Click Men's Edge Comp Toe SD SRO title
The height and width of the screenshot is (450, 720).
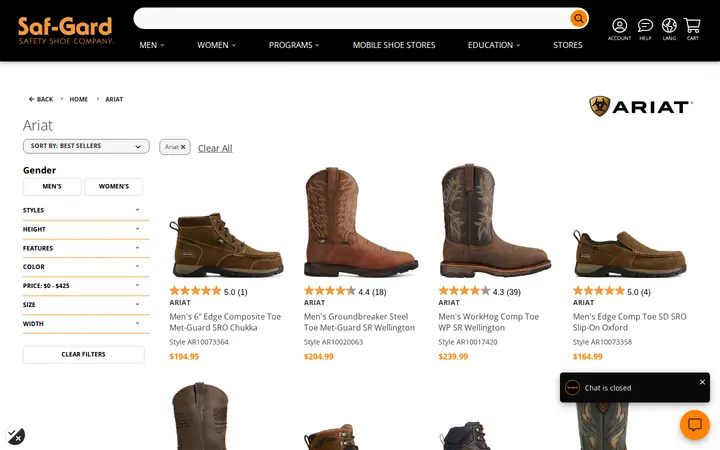[x=630, y=322]
